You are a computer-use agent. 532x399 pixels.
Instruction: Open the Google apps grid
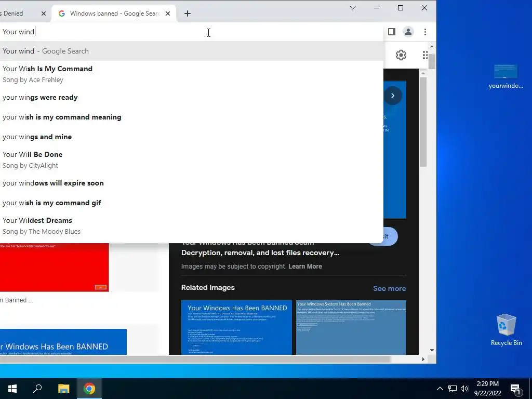click(x=425, y=55)
